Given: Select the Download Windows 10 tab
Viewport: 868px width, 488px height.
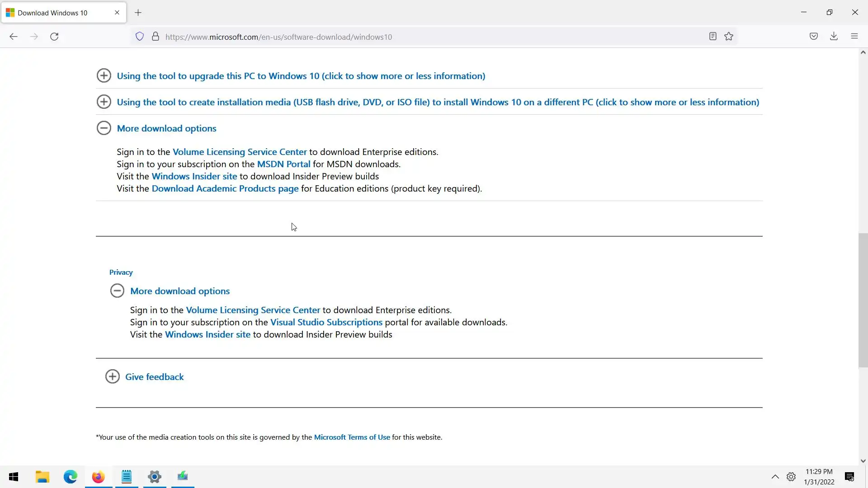Looking at the screenshot, I should click(53, 13).
